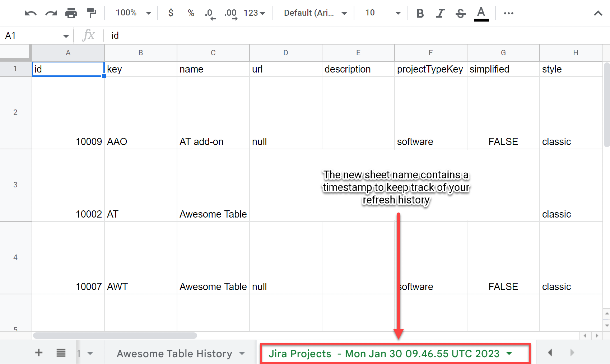Open the all sheets list button

(x=61, y=353)
